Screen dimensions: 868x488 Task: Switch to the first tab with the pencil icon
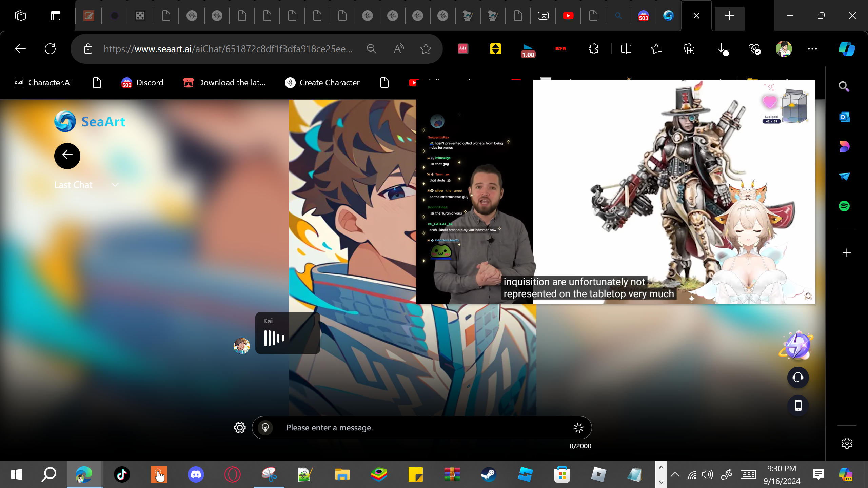[x=89, y=16]
